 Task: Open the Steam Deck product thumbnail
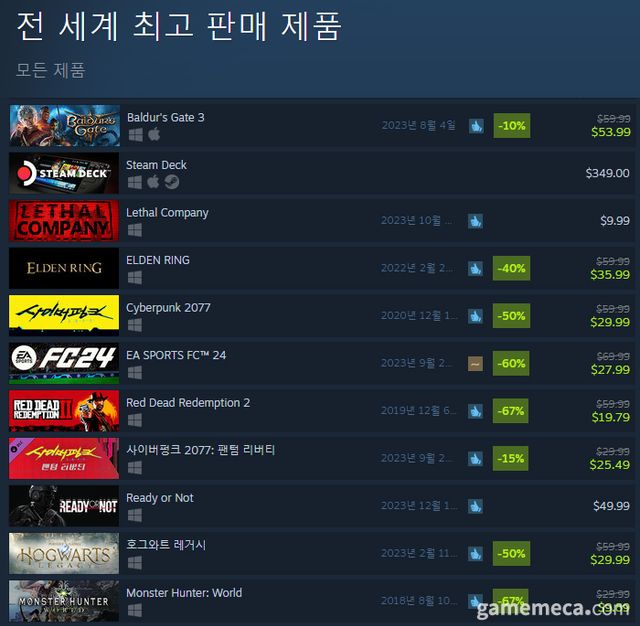coord(64,173)
